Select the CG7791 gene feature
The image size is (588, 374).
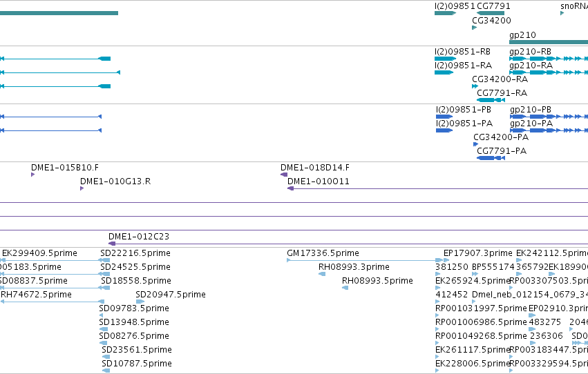click(x=491, y=13)
